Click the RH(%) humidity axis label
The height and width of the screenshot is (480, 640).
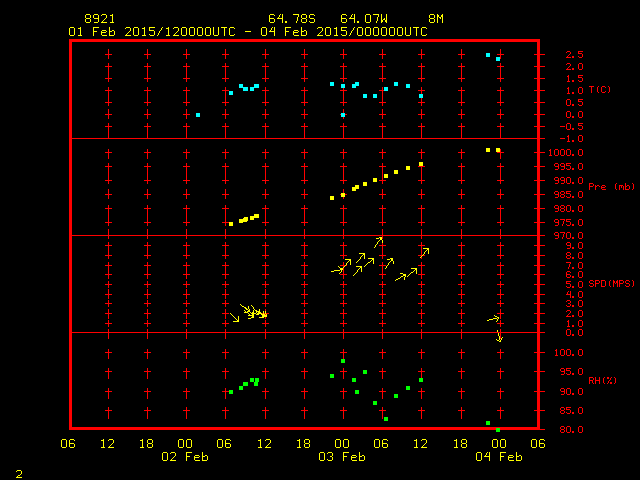tap(603, 381)
